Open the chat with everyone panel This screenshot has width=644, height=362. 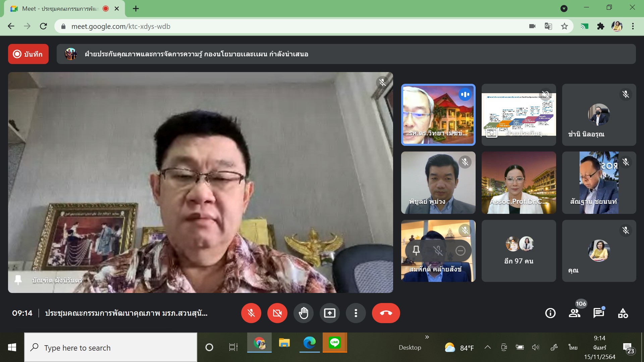tap(598, 313)
